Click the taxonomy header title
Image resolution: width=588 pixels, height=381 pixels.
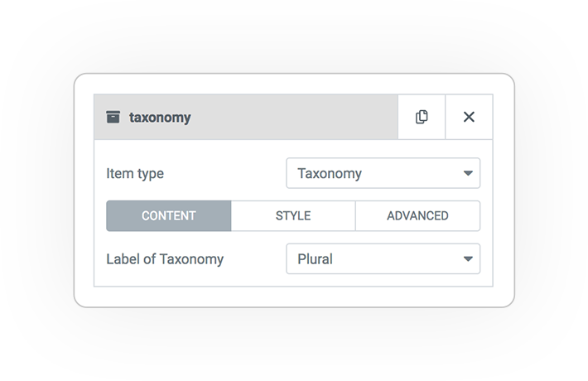160,118
